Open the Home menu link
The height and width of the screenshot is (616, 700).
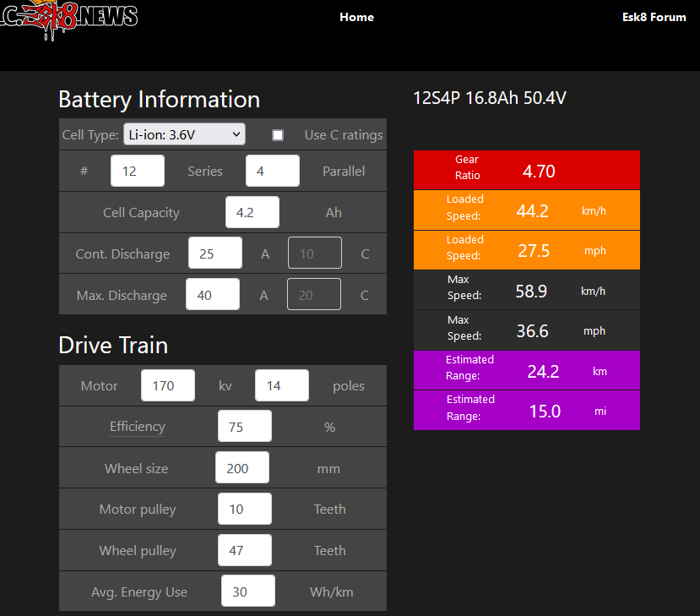(x=356, y=17)
